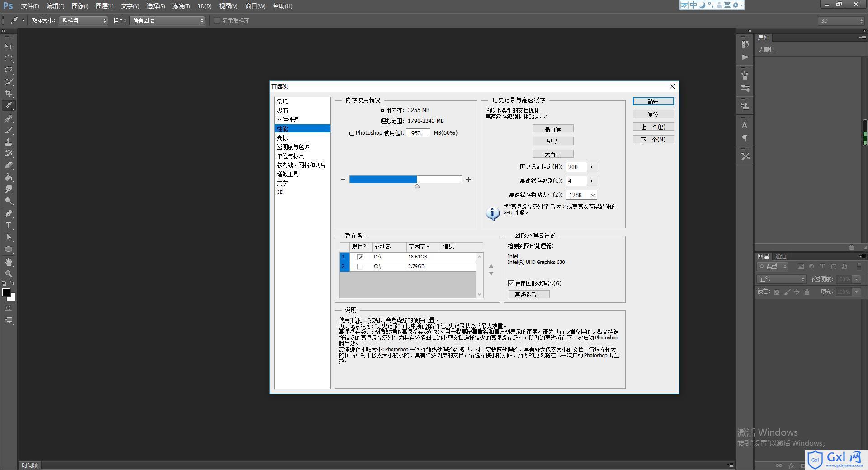Toggle lock position
The width and height of the screenshot is (868, 470).
[x=797, y=292]
